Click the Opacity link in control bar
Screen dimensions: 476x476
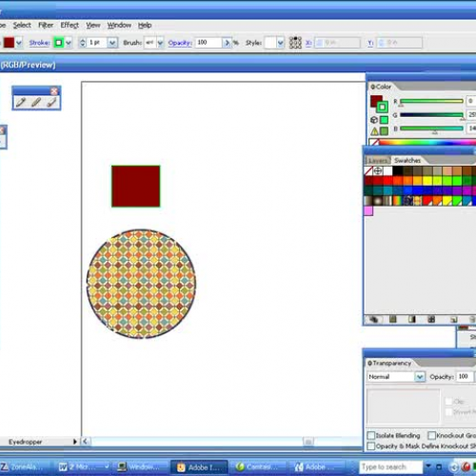tap(180, 43)
